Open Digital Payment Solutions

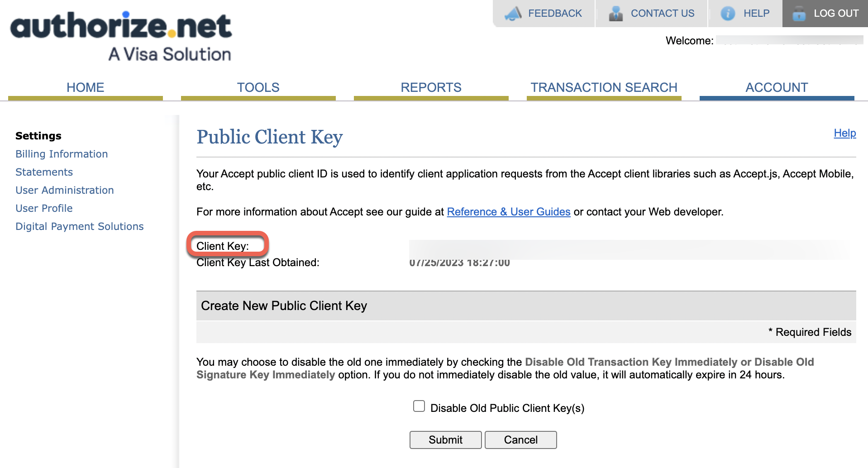pyautogui.click(x=80, y=226)
